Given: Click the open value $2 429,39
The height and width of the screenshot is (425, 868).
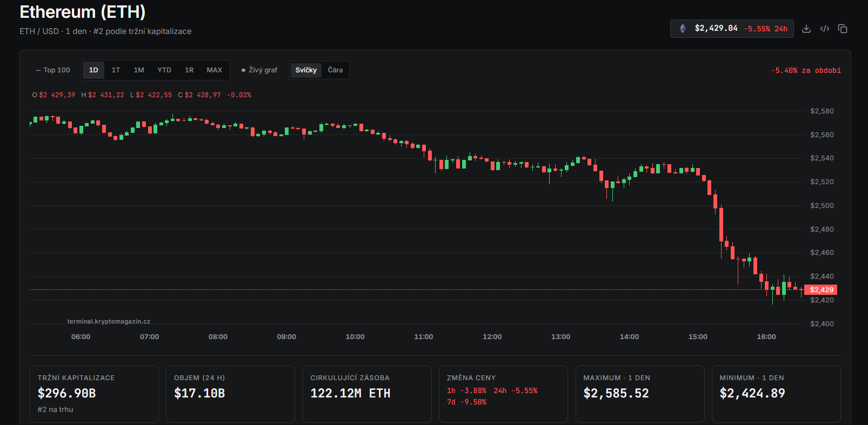Looking at the screenshot, I should click(x=57, y=95).
